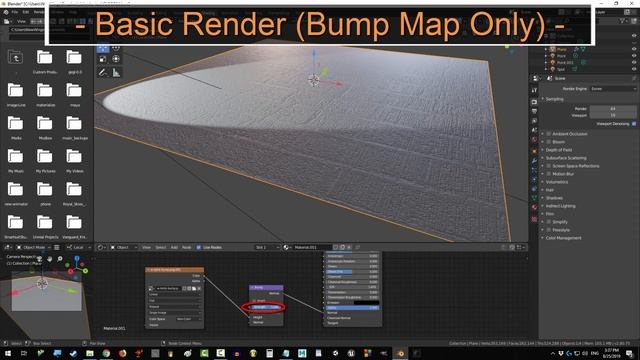Toggle the Viewport Denoising checkbox
Viewport: 640px width, 360px height.
point(634,124)
